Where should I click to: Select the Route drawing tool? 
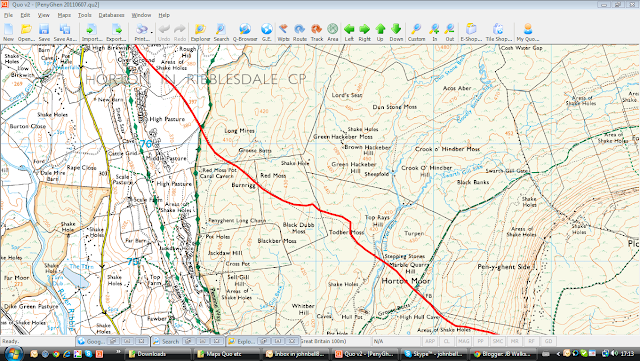point(300,32)
